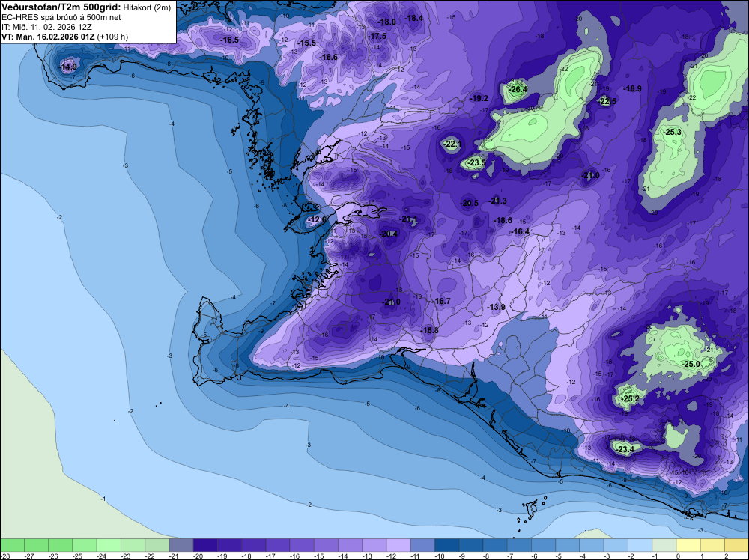Click the light blue legend swatch above -2

tap(640, 545)
